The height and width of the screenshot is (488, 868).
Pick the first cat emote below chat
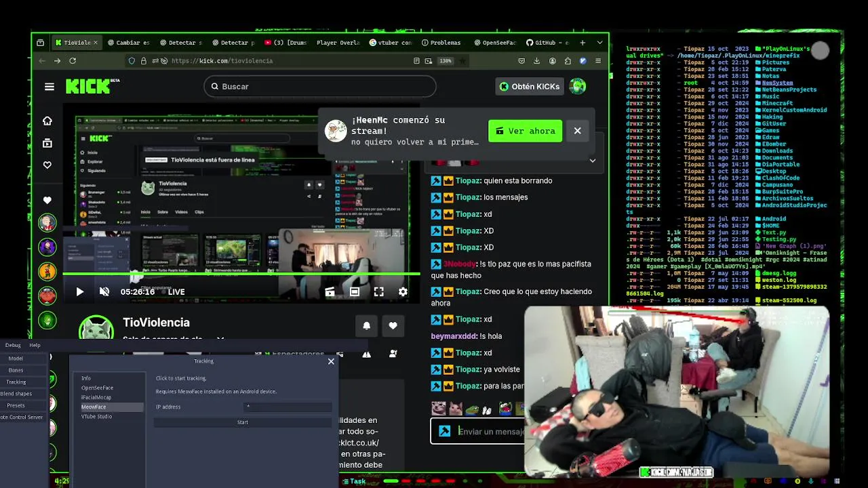[x=438, y=409]
